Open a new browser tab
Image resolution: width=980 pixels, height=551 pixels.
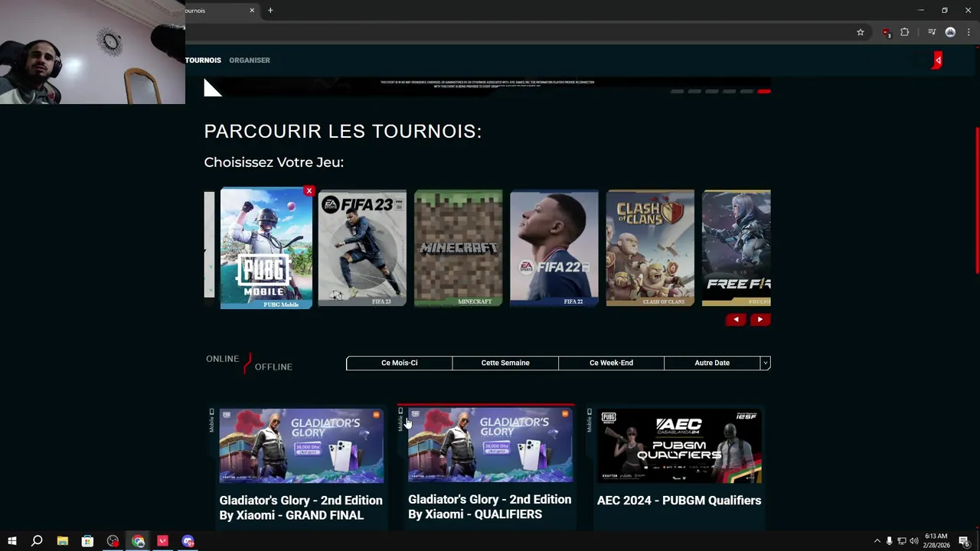point(270,11)
